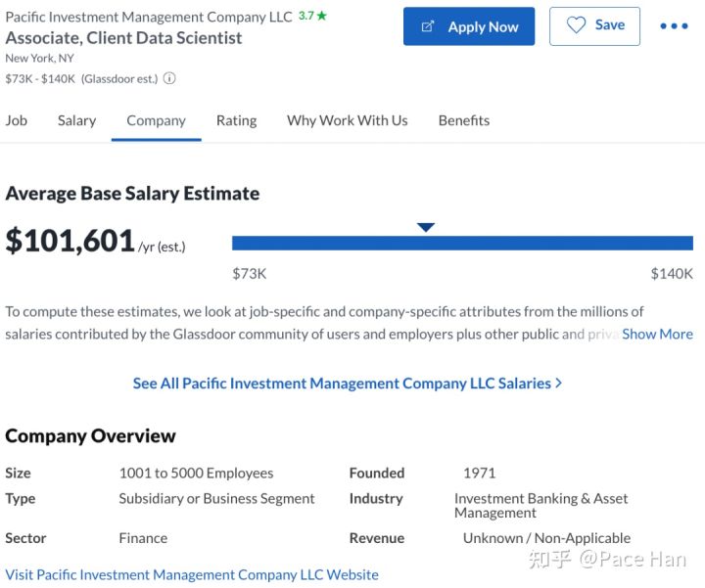This screenshot has height=588, width=705.
Task: Switch to the Job tab
Action: 17,120
